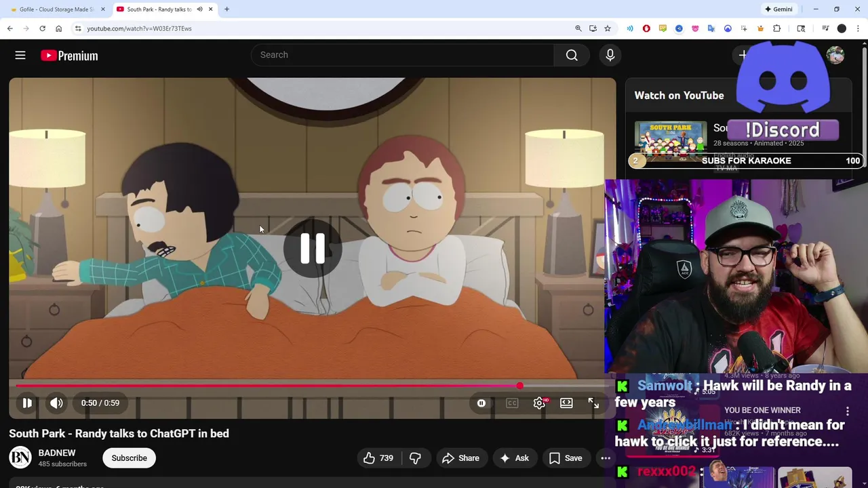The image size is (868, 488).
Task: Focus the YouTube search input field
Action: (x=403, y=55)
